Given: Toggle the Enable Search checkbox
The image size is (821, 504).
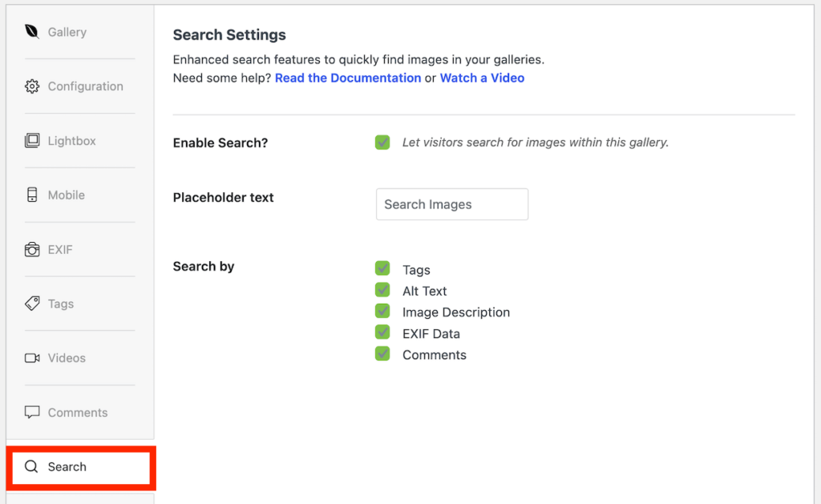Looking at the screenshot, I should (x=382, y=143).
